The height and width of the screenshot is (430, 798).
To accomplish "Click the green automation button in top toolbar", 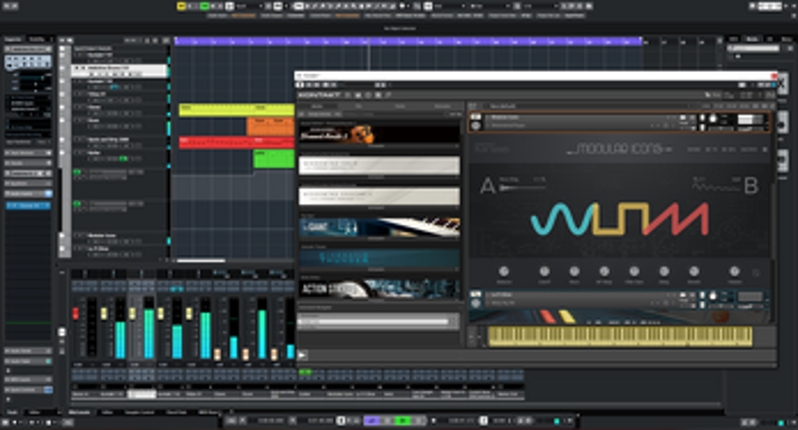I will pos(204,6).
